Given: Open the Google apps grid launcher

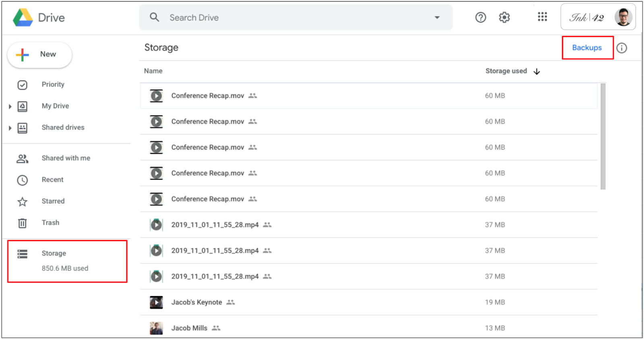Looking at the screenshot, I should point(542,17).
